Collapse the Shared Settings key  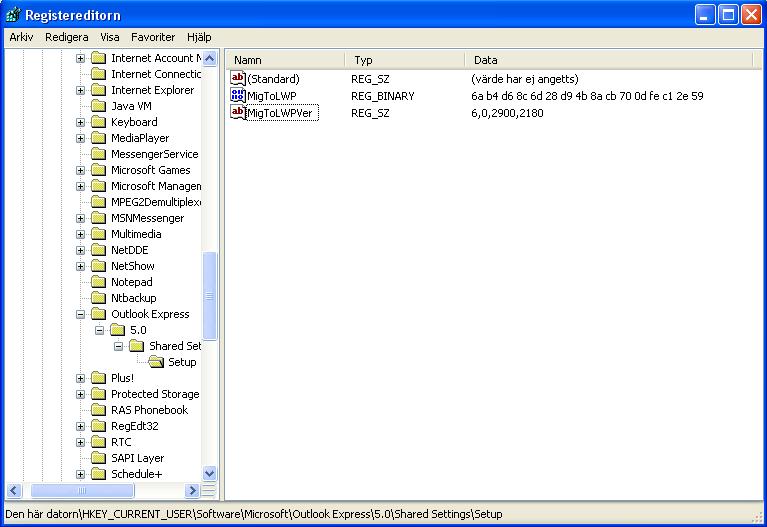118,346
